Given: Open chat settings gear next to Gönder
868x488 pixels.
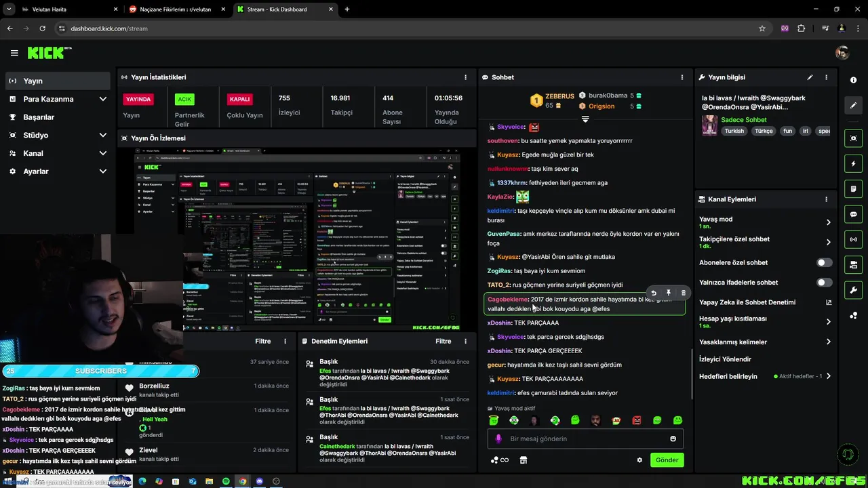Looking at the screenshot, I should [639, 460].
